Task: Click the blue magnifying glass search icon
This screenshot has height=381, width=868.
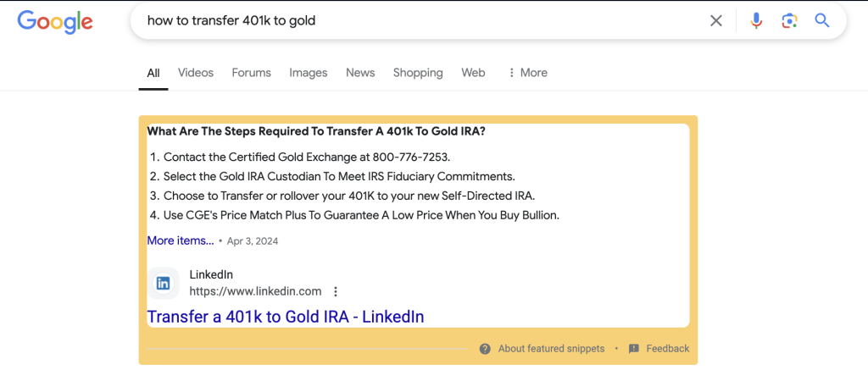Action: pyautogui.click(x=822, y=21)
